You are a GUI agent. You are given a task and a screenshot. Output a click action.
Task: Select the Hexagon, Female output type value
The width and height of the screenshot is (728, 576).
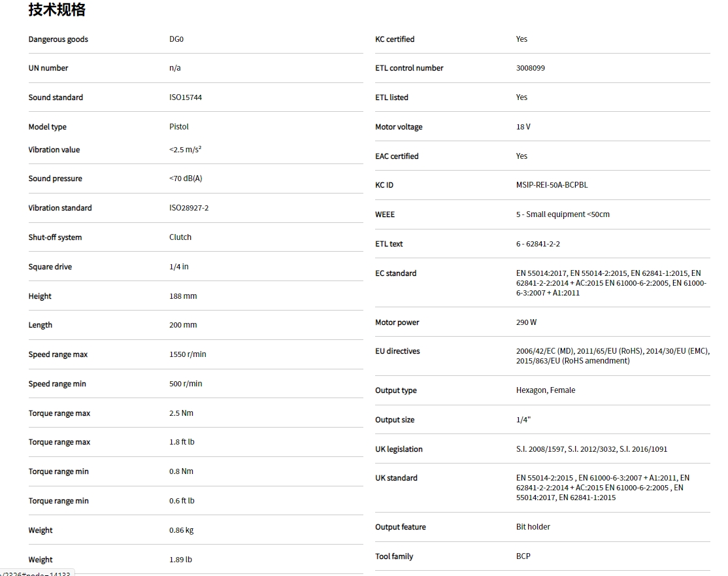[546, 390]
